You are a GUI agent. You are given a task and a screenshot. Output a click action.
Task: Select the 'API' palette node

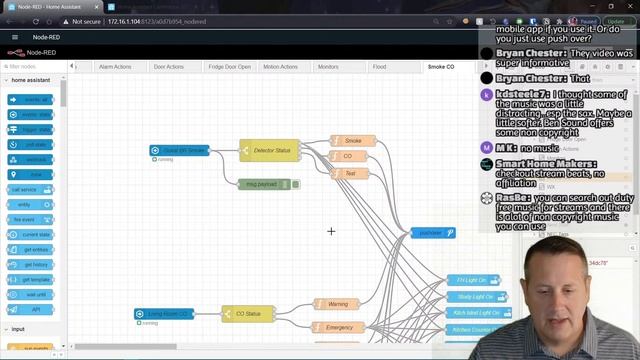click(x=31, y=310)
